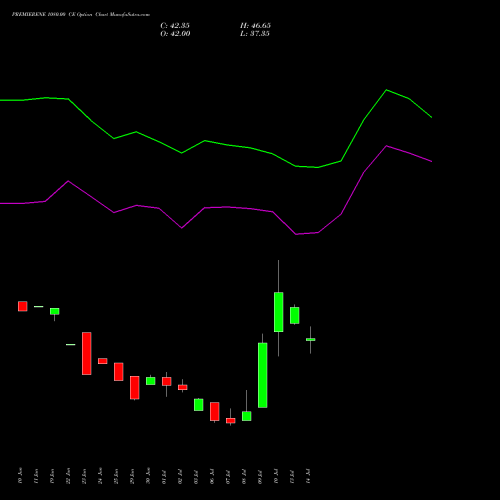The height and width of the screenshot is (500, 500).
Task: Click the '09 Jul' date label on the axis
Action: (x=260, y=476)
